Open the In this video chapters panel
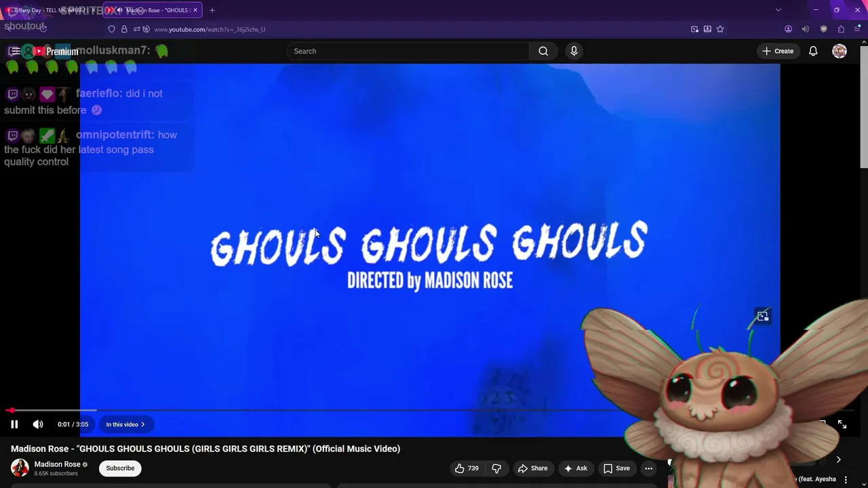This screenshot has height=488, width=868. [125, 424]
